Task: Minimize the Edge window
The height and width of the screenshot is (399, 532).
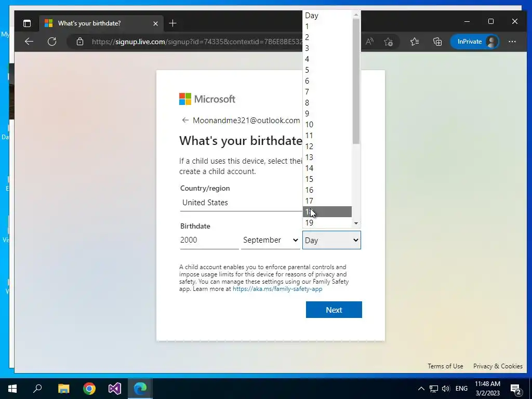Action: (467, 21)
